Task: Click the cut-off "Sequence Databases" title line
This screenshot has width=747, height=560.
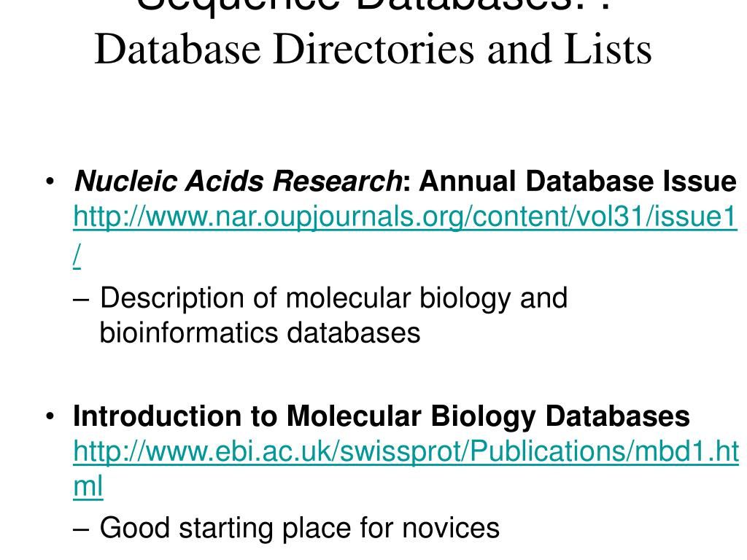Action: 373,6
